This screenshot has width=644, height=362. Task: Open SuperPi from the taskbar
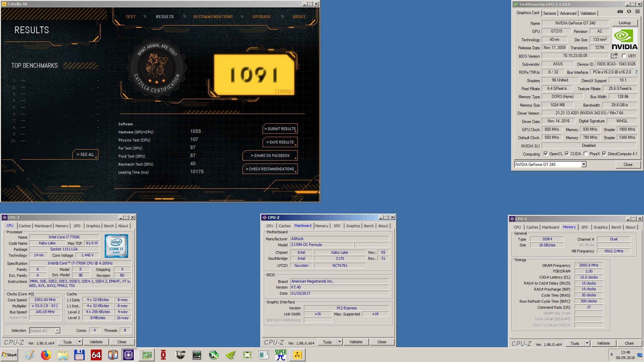280,355
